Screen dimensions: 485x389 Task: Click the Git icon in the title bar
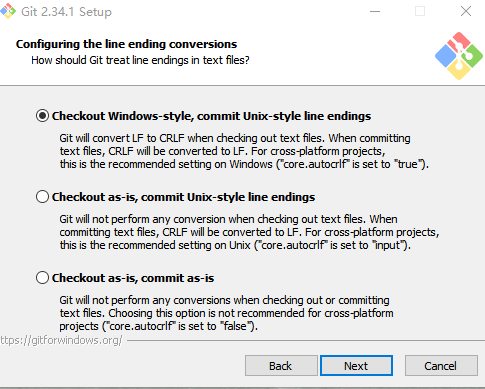(x=8, y=11)
